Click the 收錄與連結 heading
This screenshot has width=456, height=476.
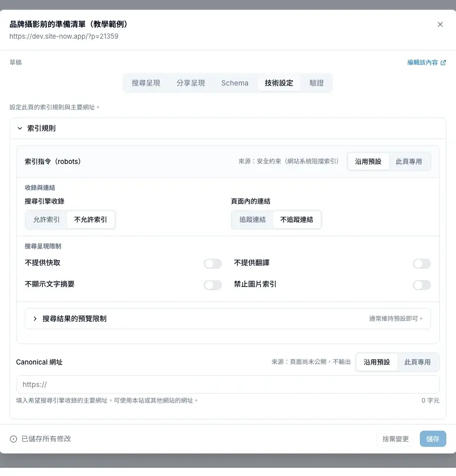40,188
